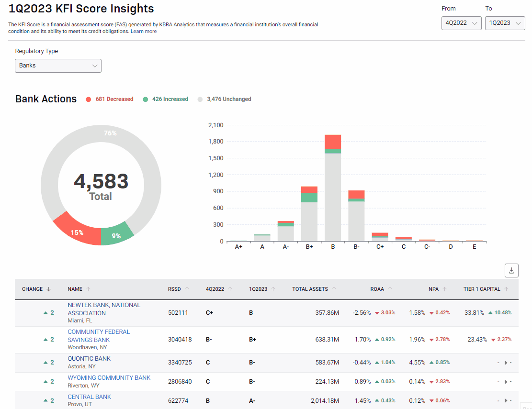Click the sort arrow on TIER 1 CAPITAL

pyautogui.click(x=506, y=289)
